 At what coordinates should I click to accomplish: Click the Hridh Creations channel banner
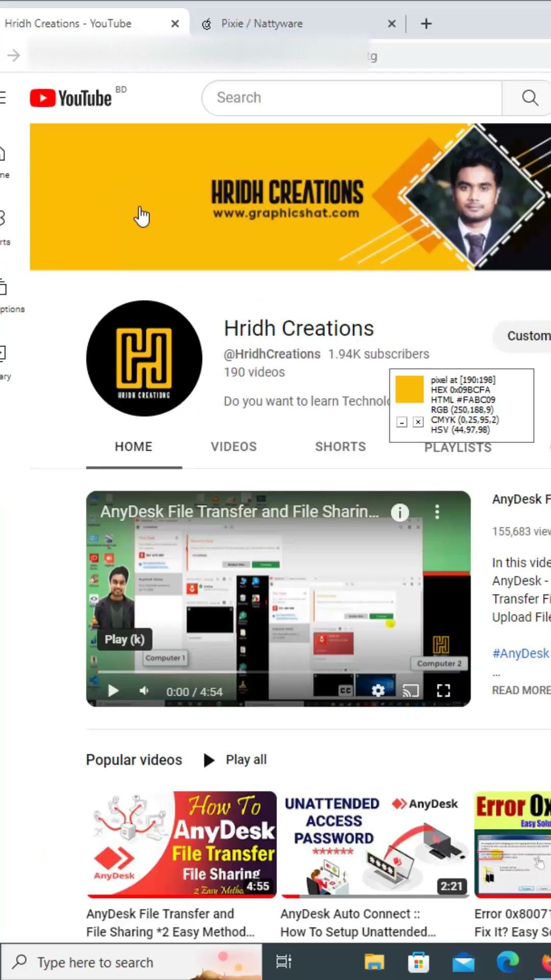pyautogui.click(x=290, y=197)
